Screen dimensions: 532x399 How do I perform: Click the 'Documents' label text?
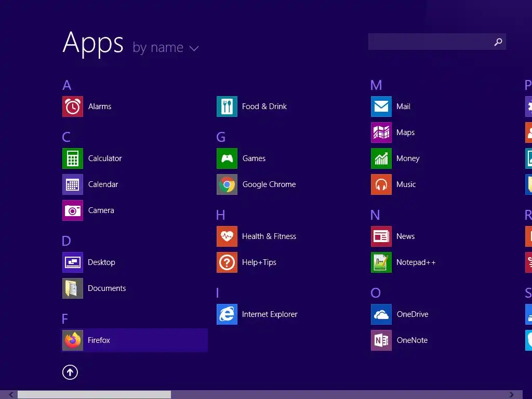(107, 288)
